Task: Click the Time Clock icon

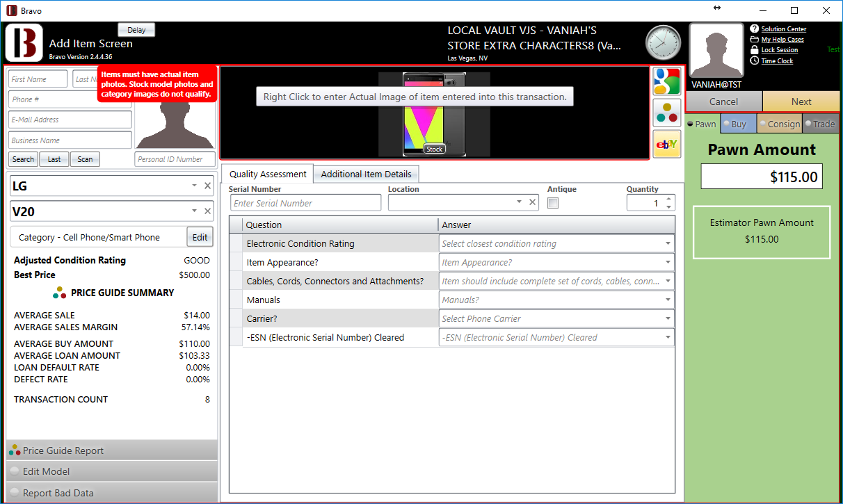Action: 755,60
